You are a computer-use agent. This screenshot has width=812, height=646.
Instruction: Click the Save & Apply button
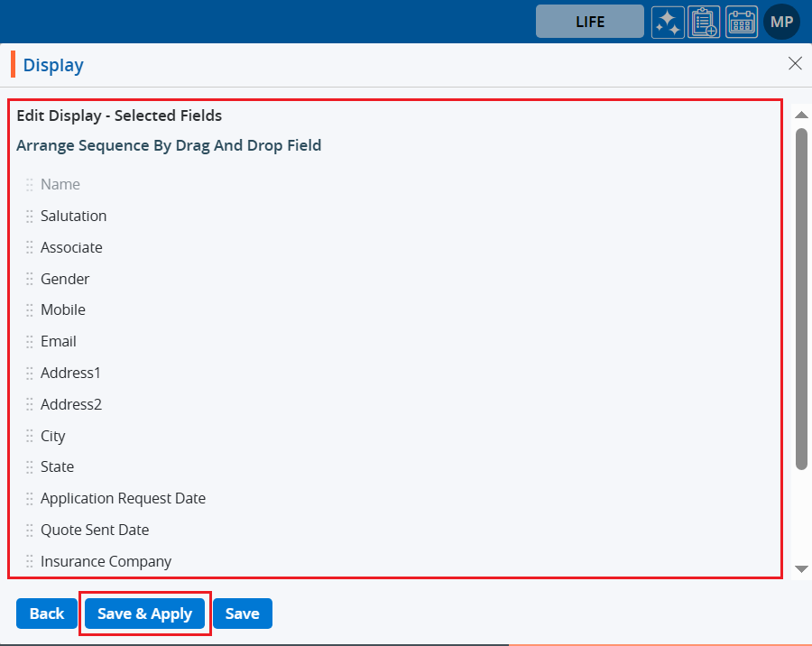(145, 614)
